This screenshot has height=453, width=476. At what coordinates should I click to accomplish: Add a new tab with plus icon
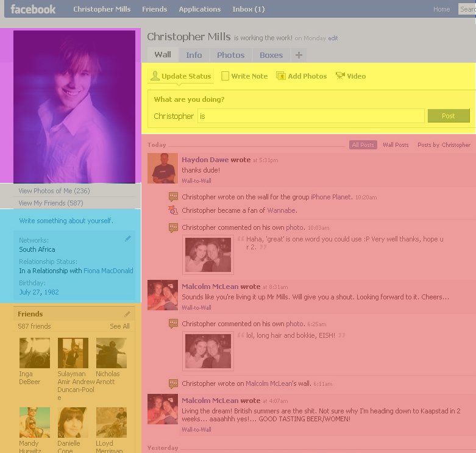coord(299,55)
